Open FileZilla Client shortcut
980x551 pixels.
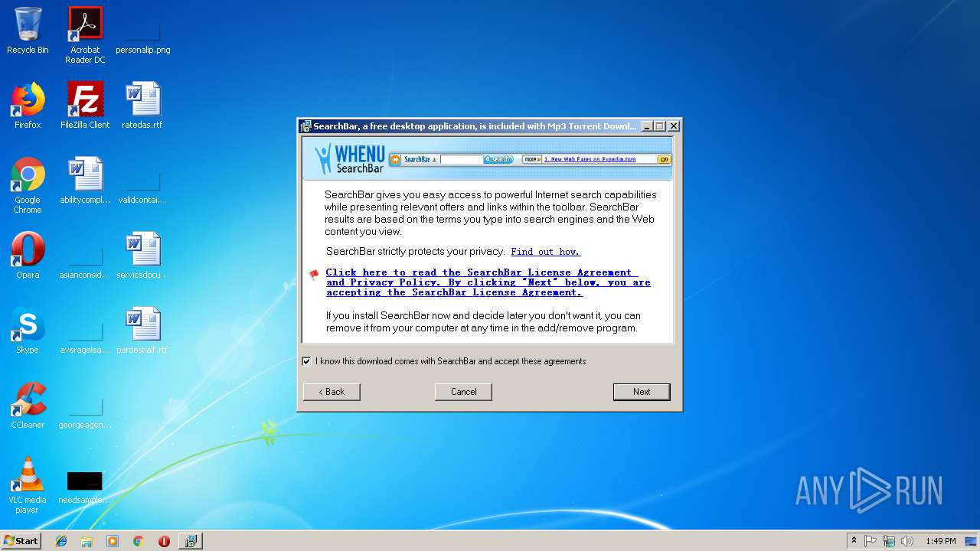[x=85, y=106]
